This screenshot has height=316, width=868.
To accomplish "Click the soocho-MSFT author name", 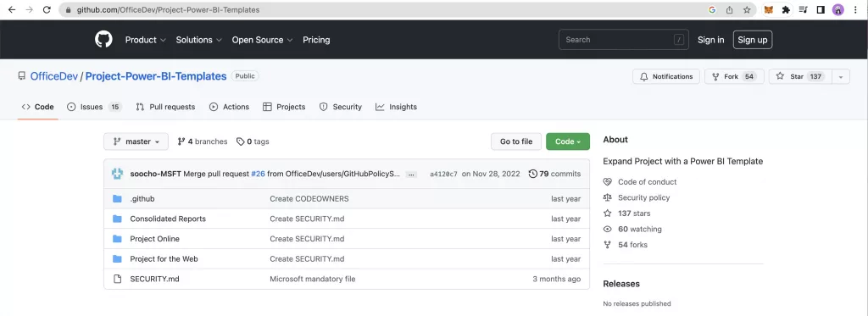I will pos(156,174).
